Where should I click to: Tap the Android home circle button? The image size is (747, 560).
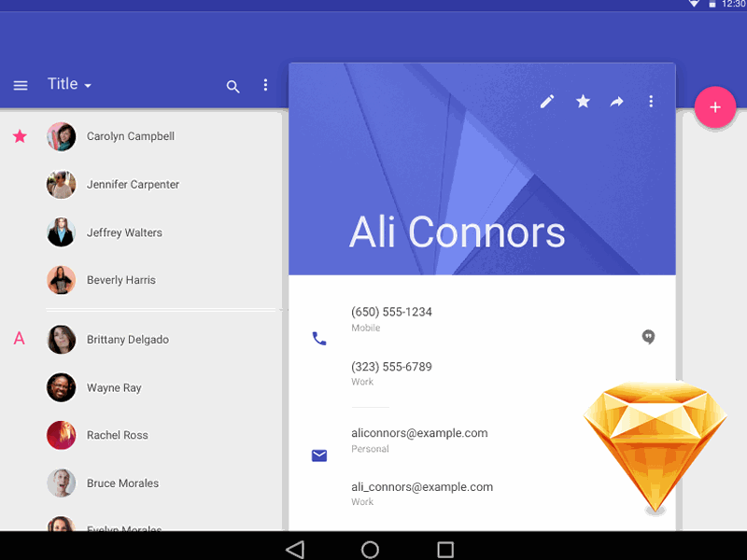[x=370, y=550]
